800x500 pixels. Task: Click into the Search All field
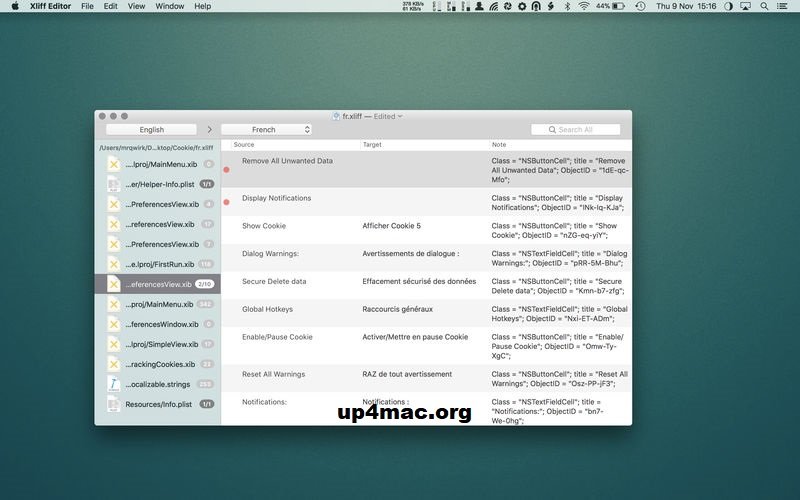point(576,130)
